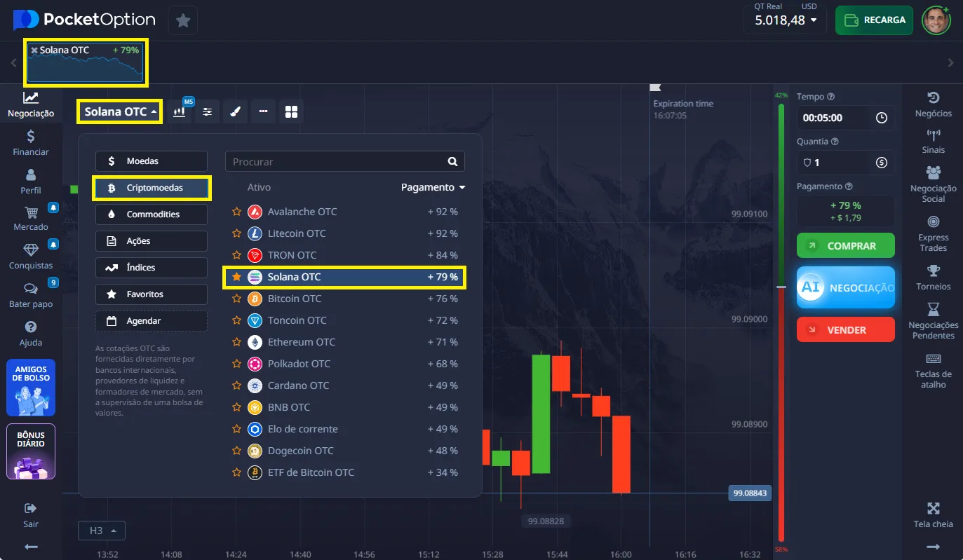The width and height of the screenshot is (963, 560).
Task: Open the indicators settings icon
Action: coord(208,111)
